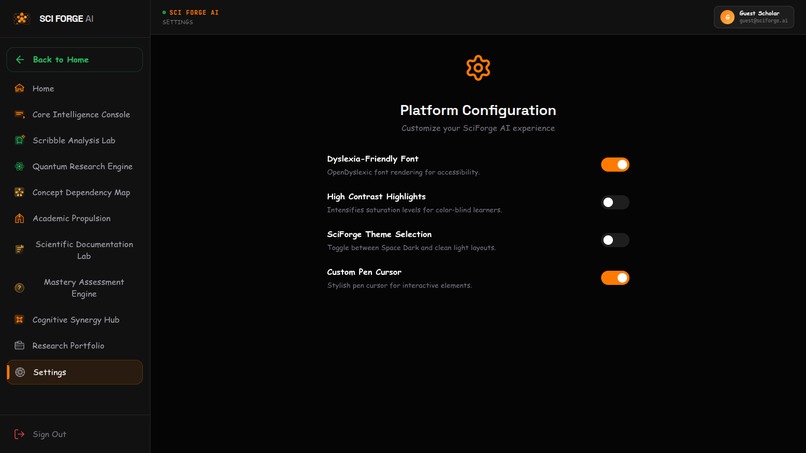Click the Concept Dependency Map icon
806x453 pixels.
pyautogui.click(x=20, y=192)
